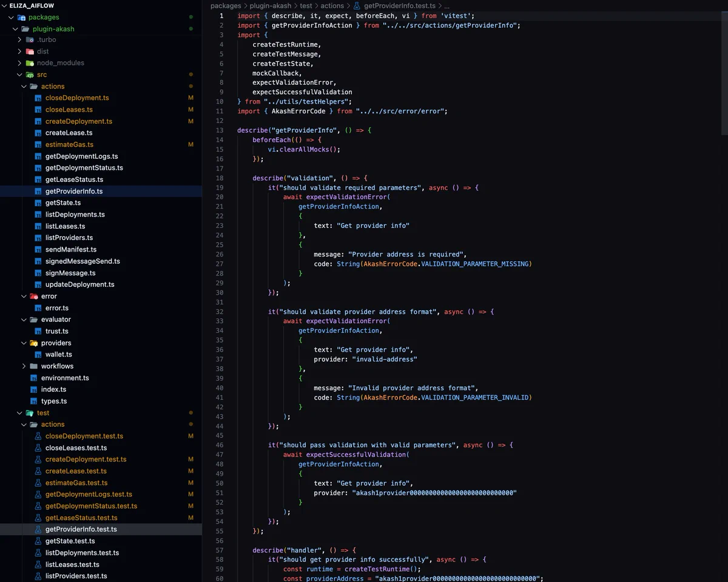Screen dimensions: 728x582
Task: Expand the .turbo folder
Action: tap(20, 40)
